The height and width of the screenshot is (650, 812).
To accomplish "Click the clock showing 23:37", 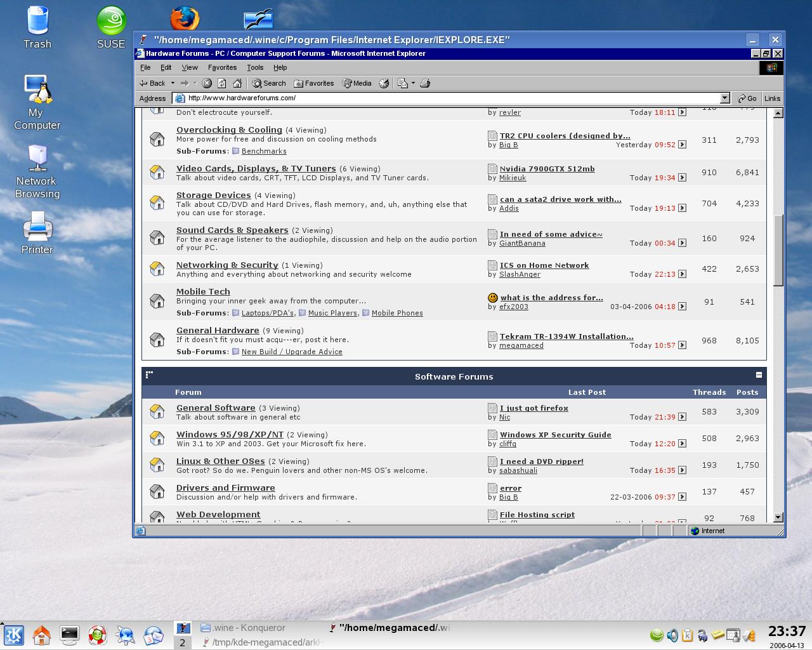I will tap(787, 631).
